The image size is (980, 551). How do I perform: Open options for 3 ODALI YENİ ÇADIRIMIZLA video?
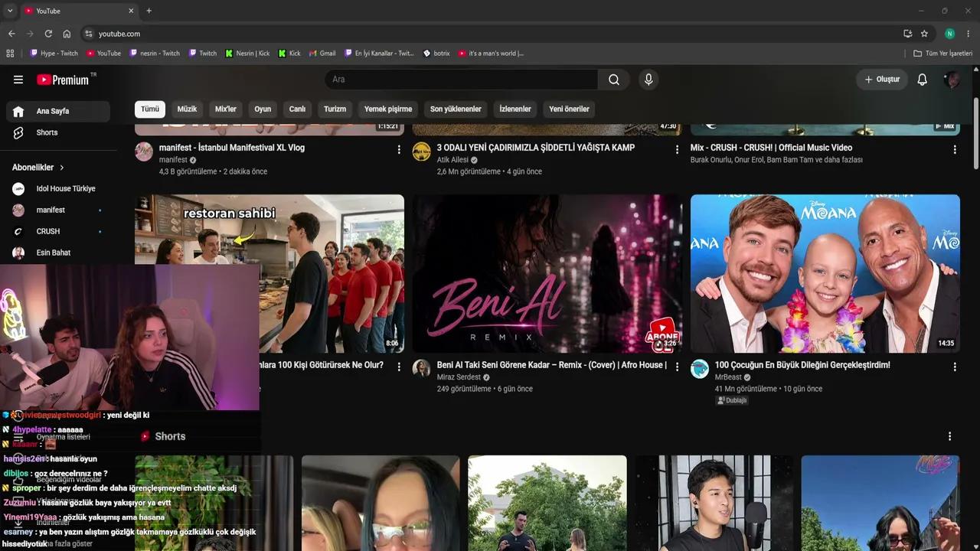pyautogui.click(x=677, y=150)
